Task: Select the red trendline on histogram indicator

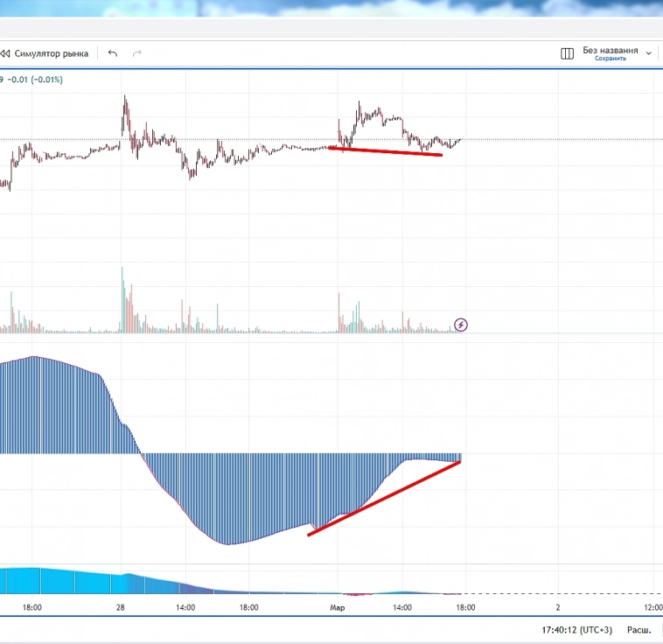Action: [385, 497]
